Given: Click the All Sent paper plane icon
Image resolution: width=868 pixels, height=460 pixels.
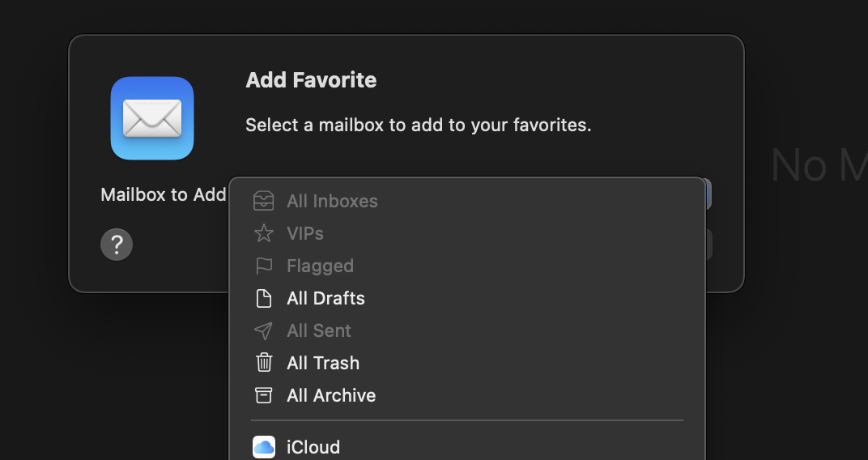Looking at the screenshot, I should (x=264, y=330).
